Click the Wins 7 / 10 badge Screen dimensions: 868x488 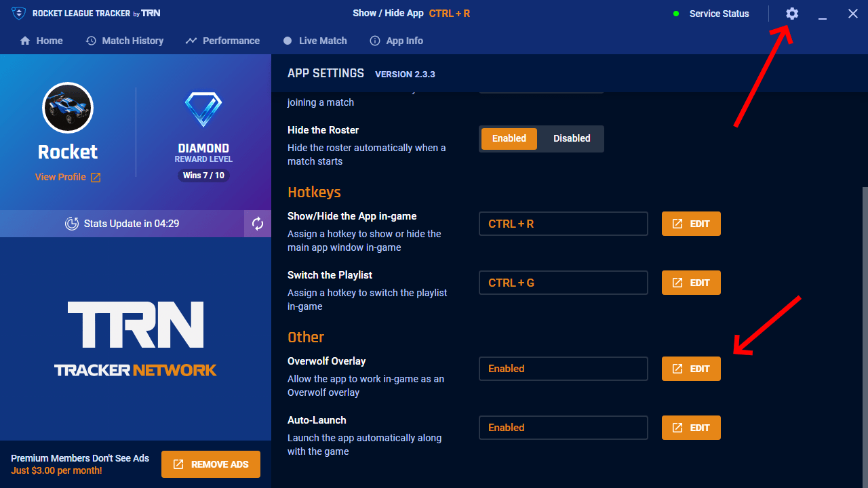coord(203,176)
